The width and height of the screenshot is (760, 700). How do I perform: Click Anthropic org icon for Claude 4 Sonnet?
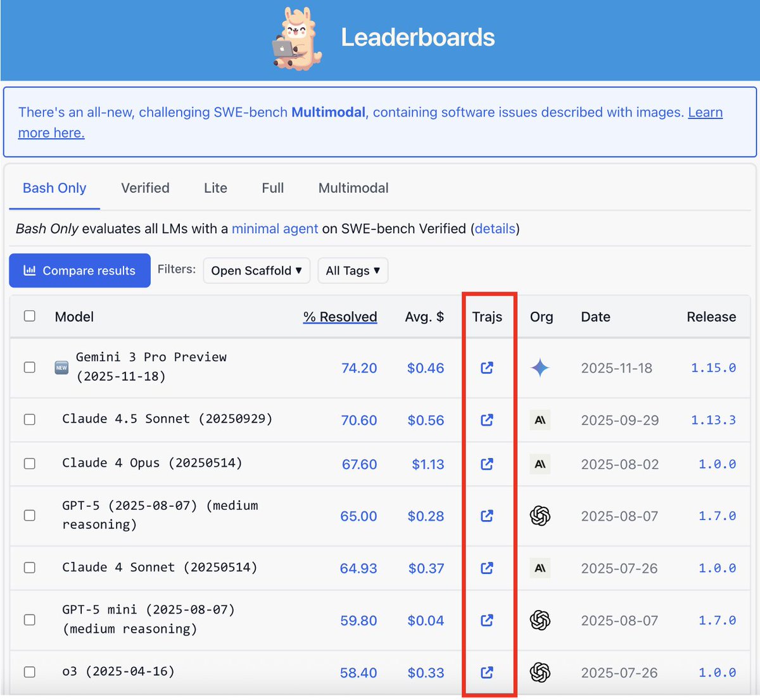(540, 568)
